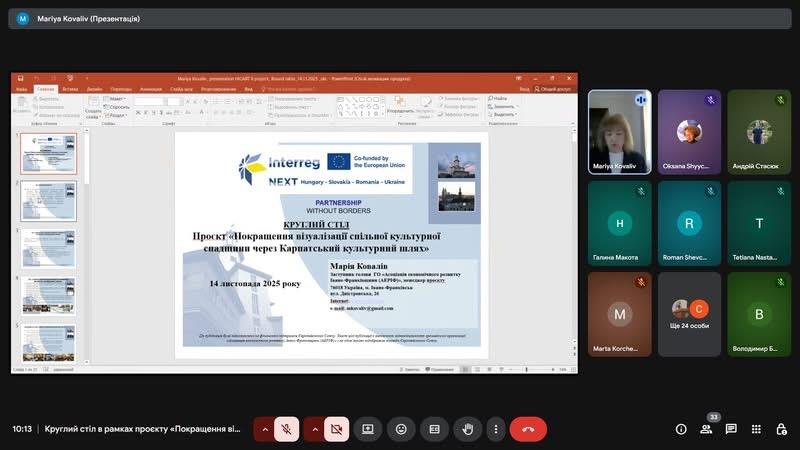Open the Вид ribbon tab
Image resolution: width=800 pixels, height=450 pixels.
(x=248, y=89)
